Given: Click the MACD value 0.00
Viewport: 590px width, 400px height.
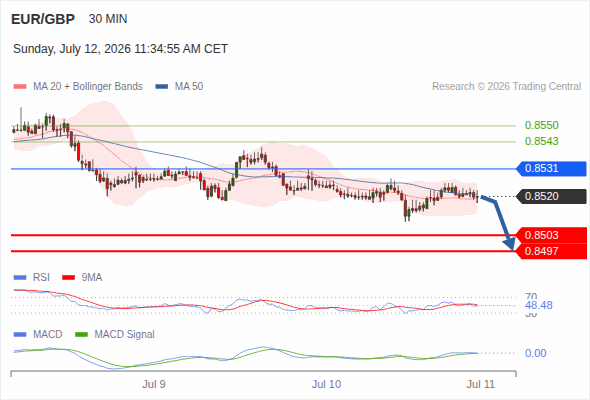Looking at the screenshot, I should 535,353.
